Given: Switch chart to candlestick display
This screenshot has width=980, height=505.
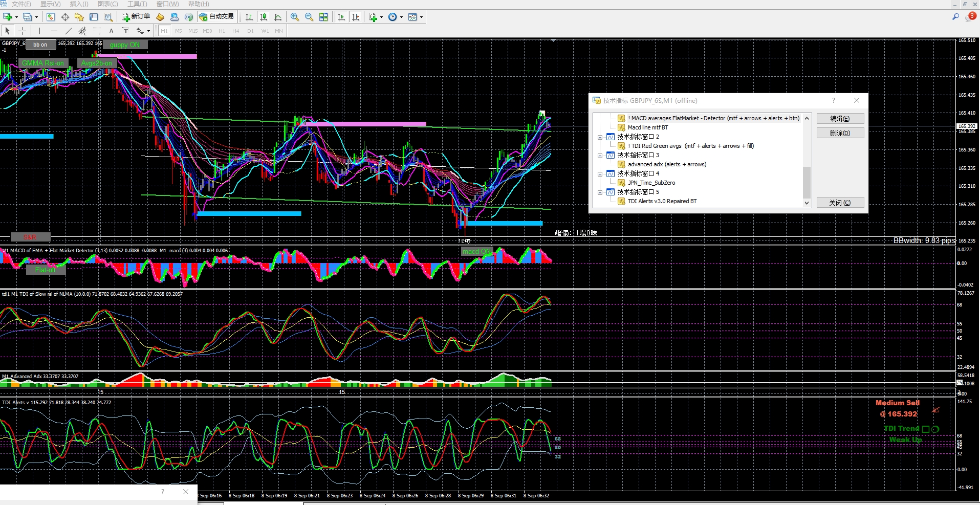Looking at the screenshot, I should [x=264, y=17].
